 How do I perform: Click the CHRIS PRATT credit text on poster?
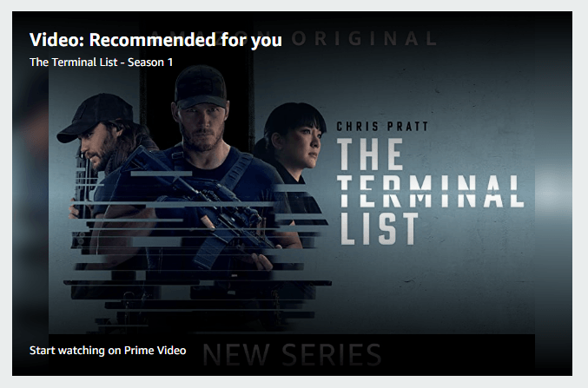coord(382,127)
